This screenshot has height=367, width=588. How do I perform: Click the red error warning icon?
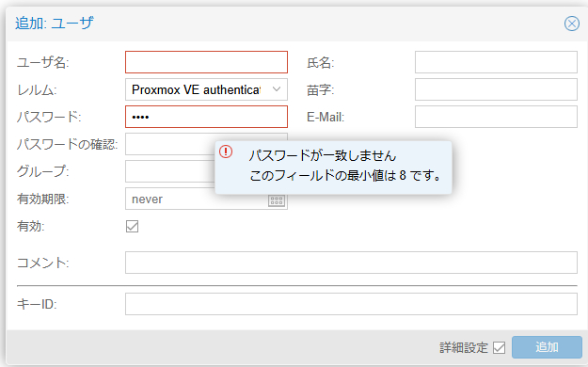point(226,152)
